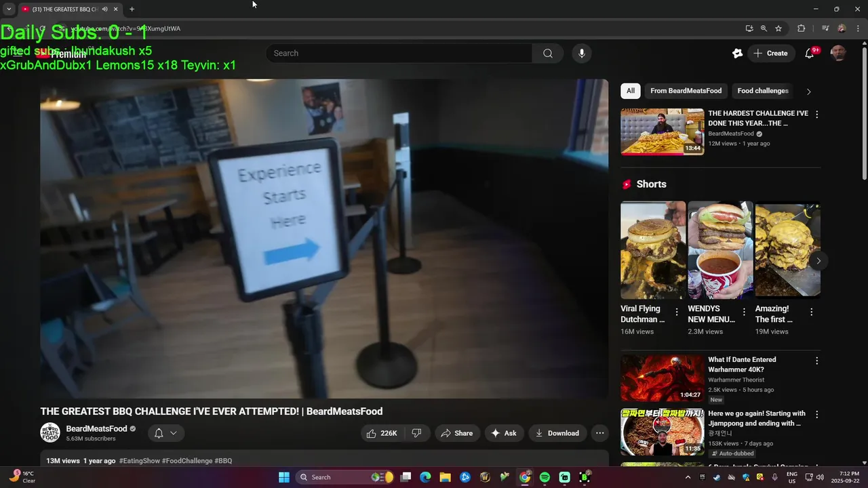Bookmark this page with the star icon
This screenshot has height=488, width=868.
[778, 28]
